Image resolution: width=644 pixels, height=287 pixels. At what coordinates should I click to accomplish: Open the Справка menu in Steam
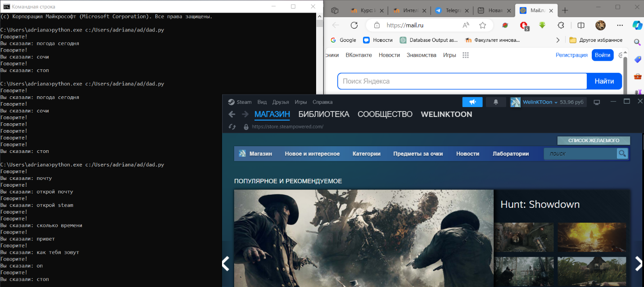tap(322, 102)
